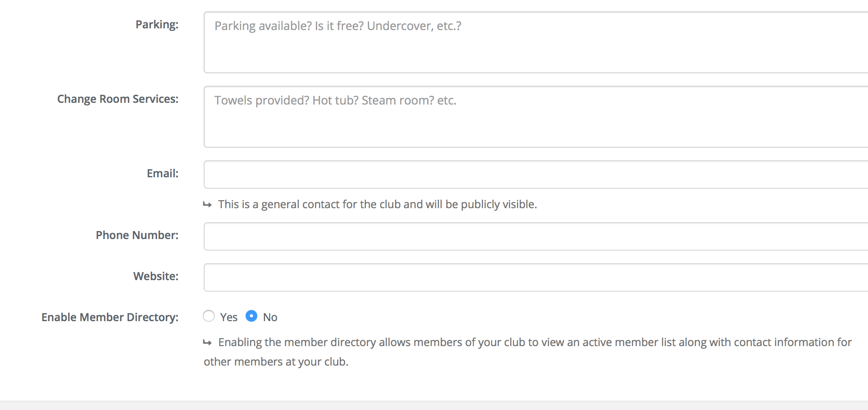Click the Phone Number label
This screenshot has height=410, width=868.
tap(137, 235)
